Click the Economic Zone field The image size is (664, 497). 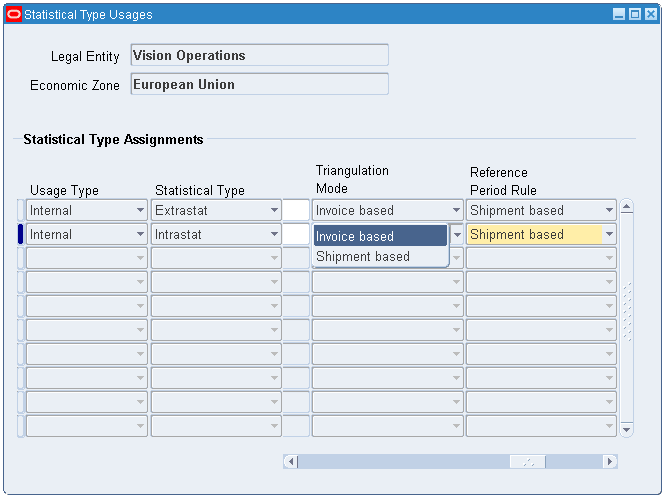[259, 85]
